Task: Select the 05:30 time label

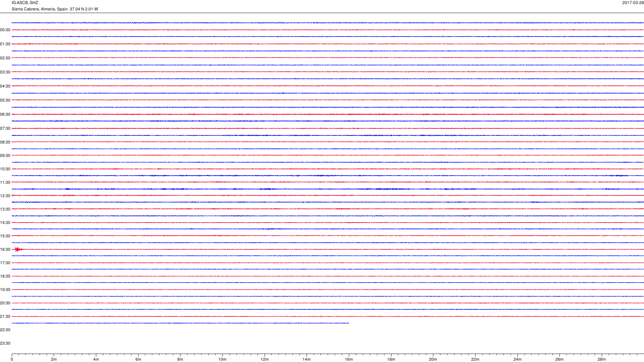Action: click(x=5, y=101)
